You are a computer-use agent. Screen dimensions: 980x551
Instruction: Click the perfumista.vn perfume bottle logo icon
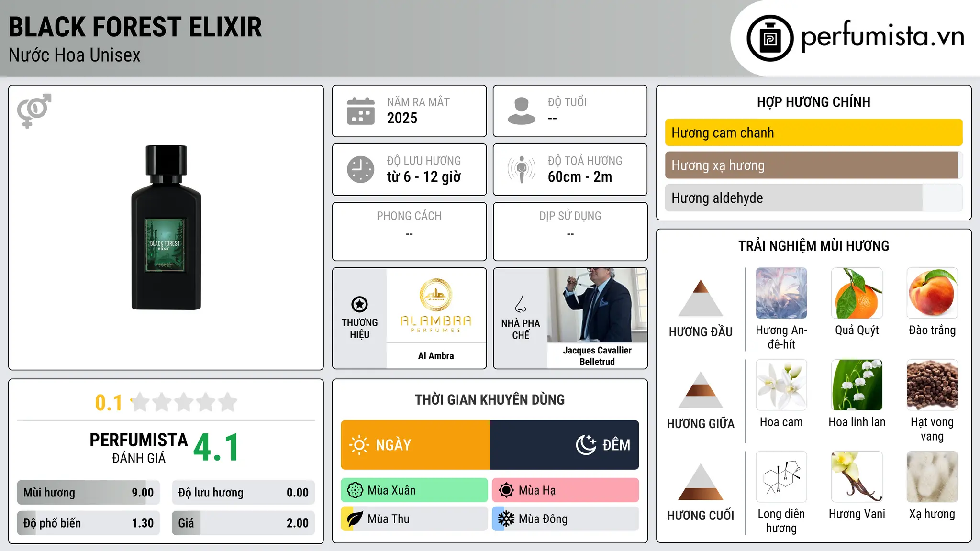(x=770, y=38)
